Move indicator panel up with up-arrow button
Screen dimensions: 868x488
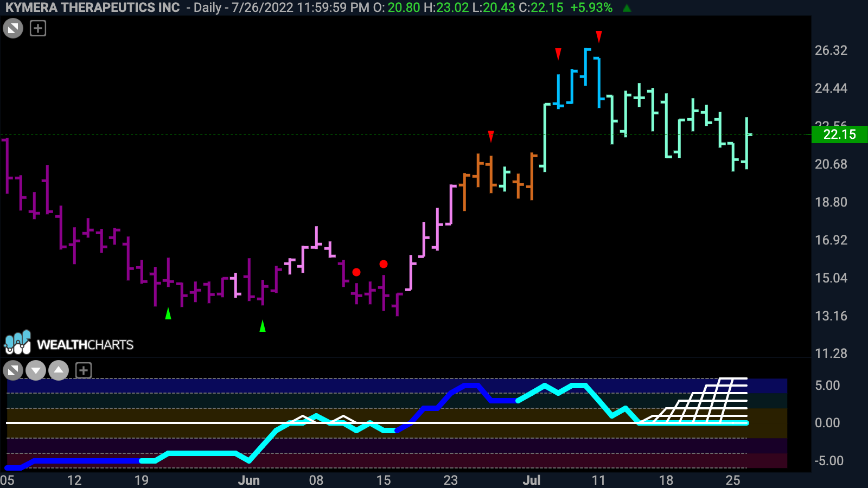pyautogui.click(x=59, y=371)
